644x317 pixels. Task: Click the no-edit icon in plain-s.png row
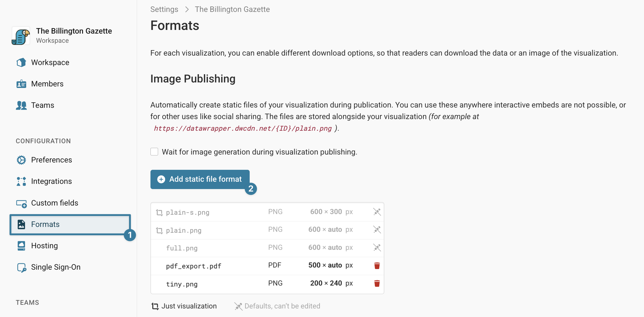pos(377,212)
